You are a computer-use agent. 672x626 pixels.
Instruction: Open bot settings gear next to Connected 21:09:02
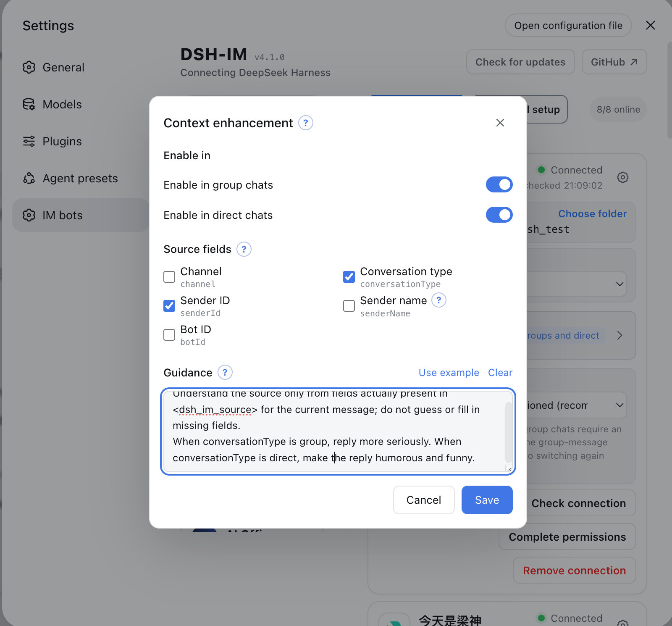click(623, 177)
